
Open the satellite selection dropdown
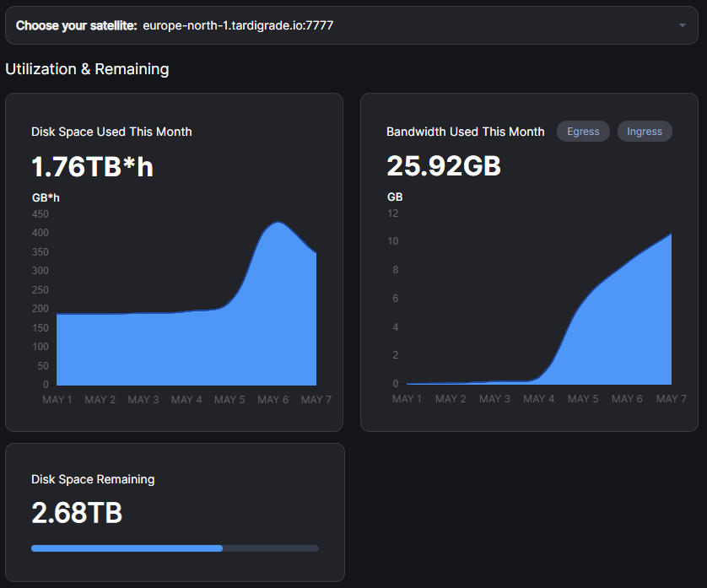(352, 25)
